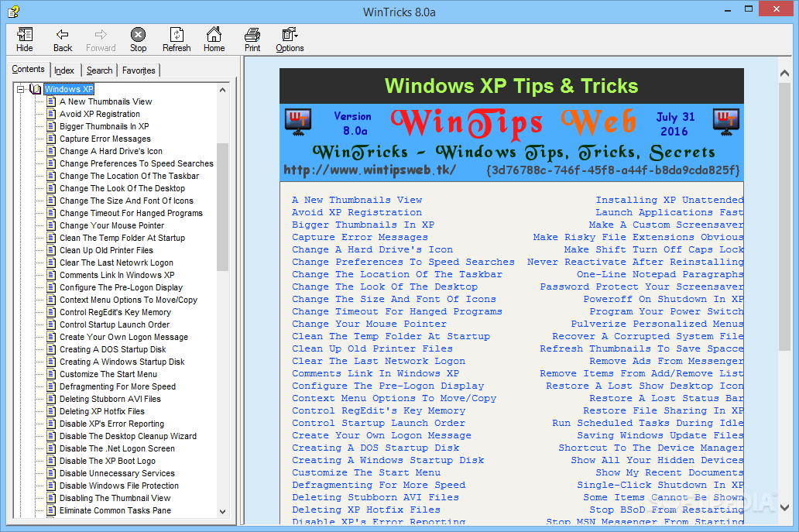Click page icon beside Control Startup Launch Order
The image size is (799, 532).
51,324
